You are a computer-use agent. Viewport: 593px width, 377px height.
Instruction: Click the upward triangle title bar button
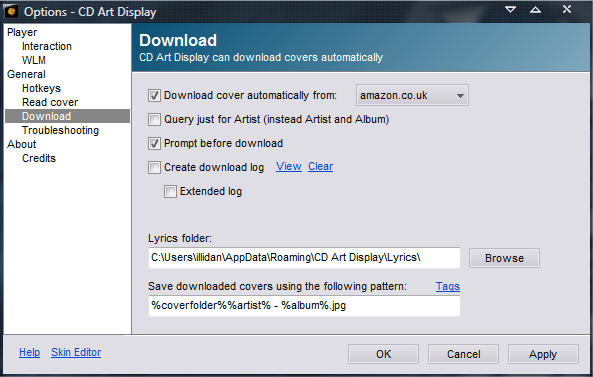click(x=535, y=9)
